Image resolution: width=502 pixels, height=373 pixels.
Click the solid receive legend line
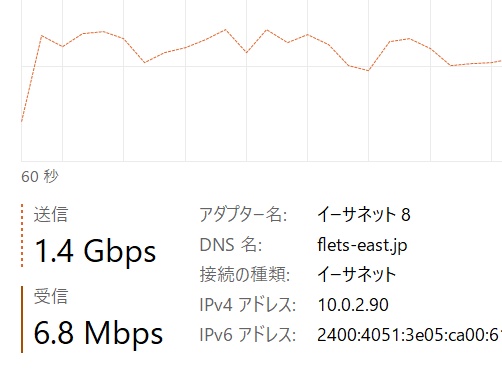coord(22,319)
